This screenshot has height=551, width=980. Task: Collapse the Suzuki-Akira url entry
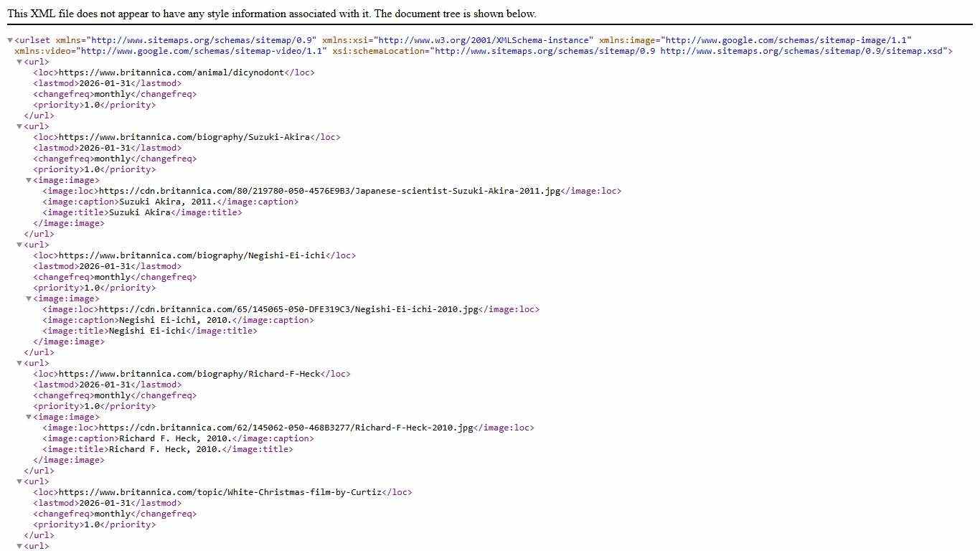[x=19, y=126]
